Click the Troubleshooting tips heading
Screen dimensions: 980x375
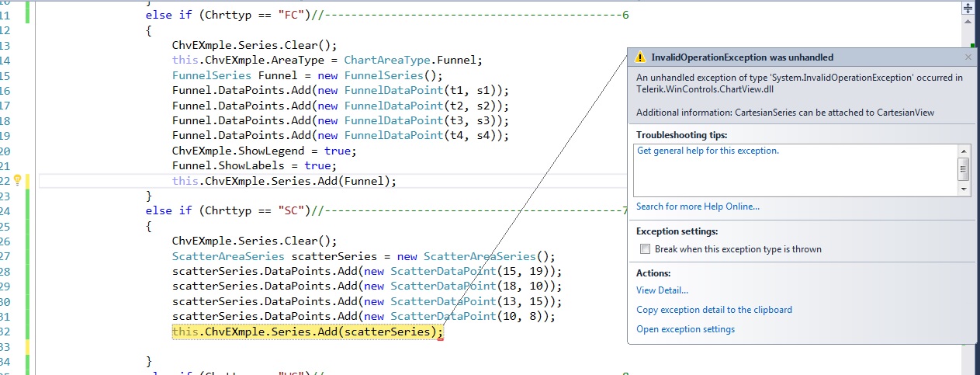tap(681, 135)
